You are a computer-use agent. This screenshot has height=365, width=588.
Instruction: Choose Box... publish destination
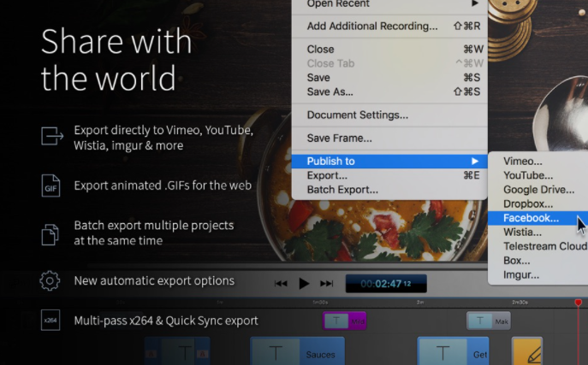coord(538,261)
